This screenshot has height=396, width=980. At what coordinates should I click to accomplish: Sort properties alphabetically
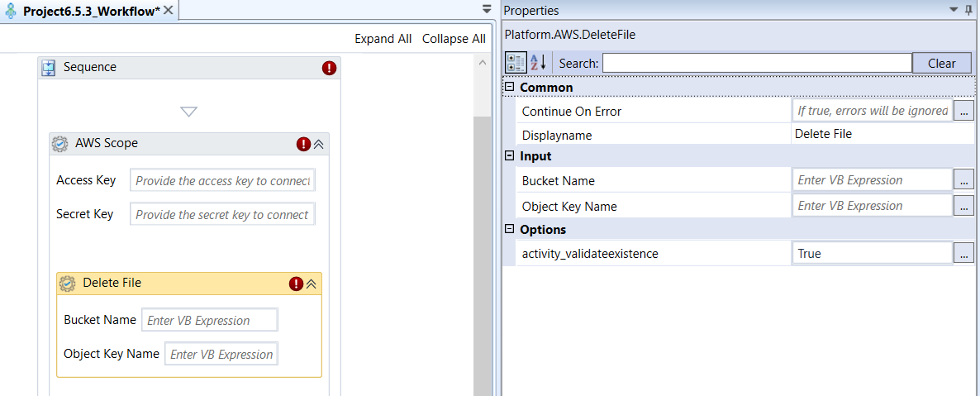coord(538,63)
